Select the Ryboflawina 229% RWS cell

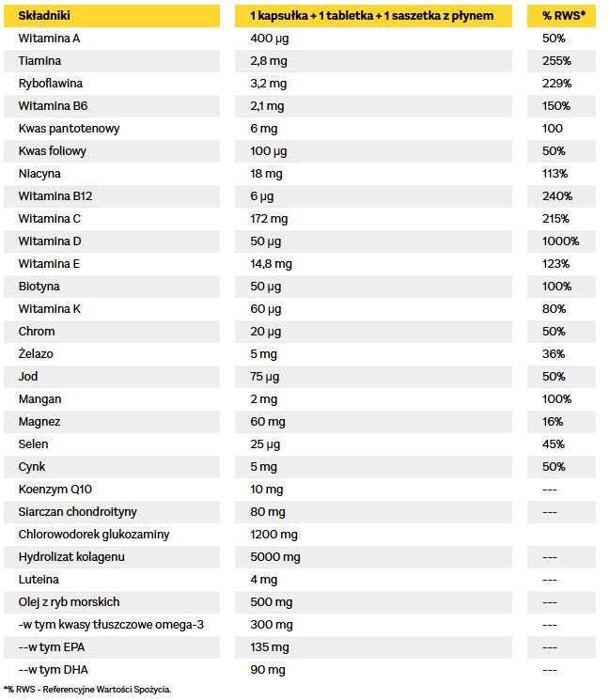click(x=556, y=84)
